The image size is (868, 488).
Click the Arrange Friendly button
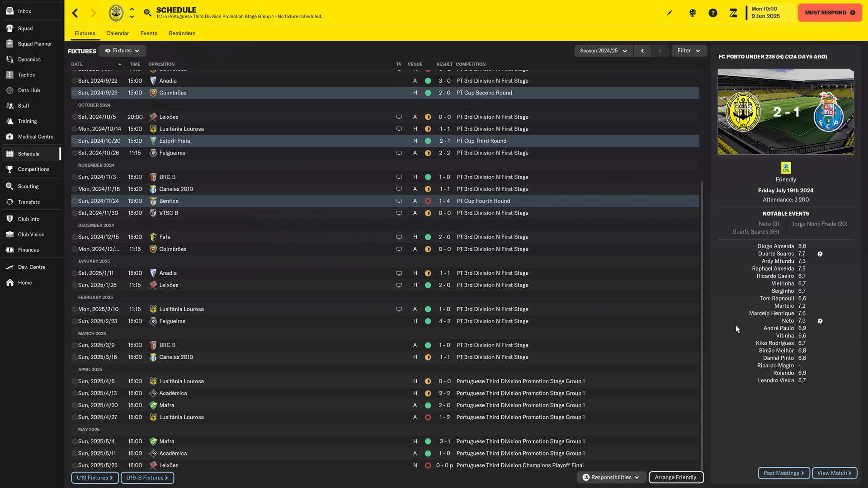pos(675,477)
